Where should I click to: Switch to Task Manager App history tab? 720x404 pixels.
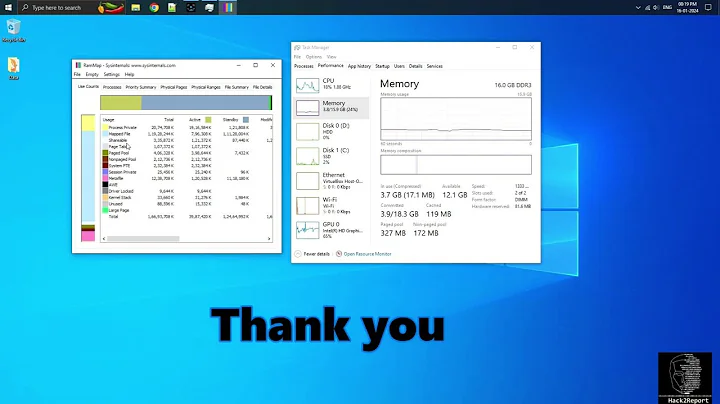[359, 66]
